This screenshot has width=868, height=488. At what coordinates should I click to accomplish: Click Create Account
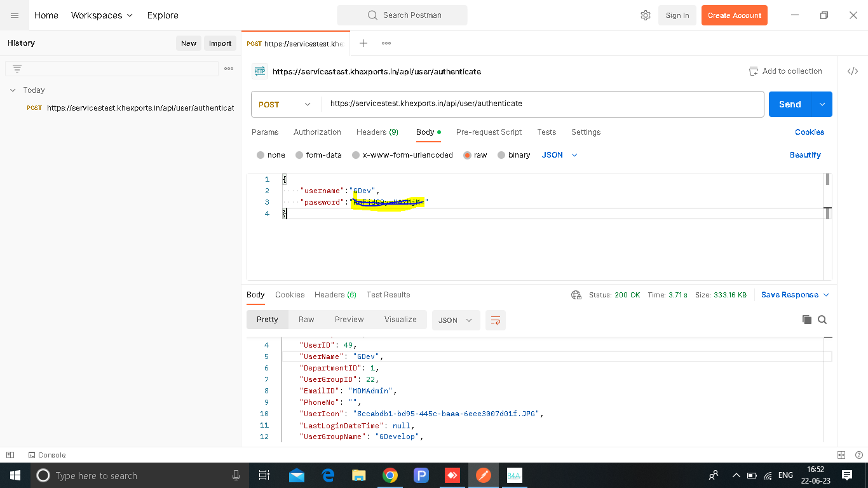735,15
